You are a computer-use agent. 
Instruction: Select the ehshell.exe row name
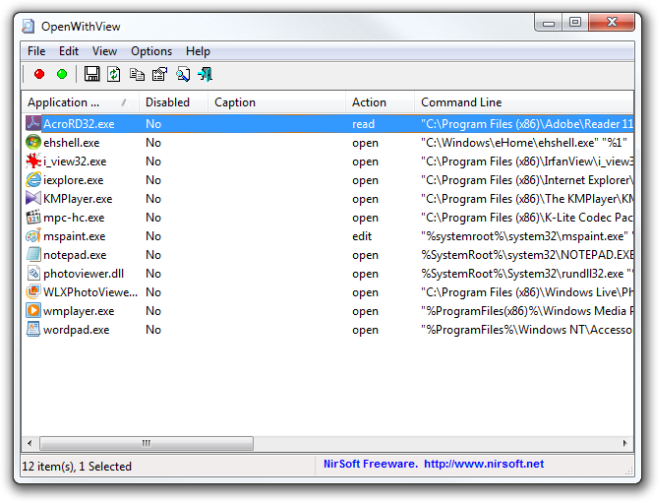point(71,143)
